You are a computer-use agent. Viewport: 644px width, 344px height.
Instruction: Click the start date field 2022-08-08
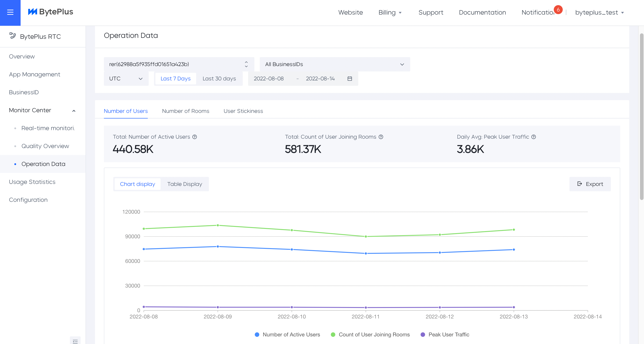pos(268,79)
